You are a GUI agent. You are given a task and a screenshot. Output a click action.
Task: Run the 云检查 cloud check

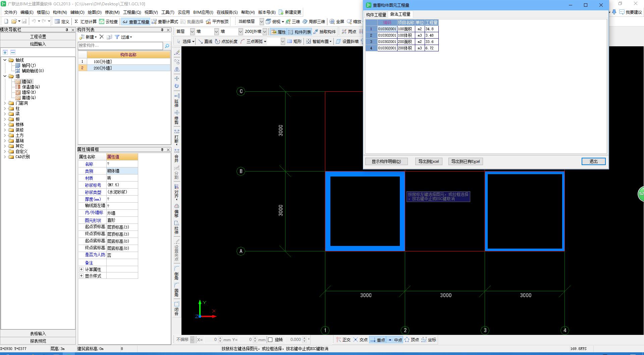point(108,21)
